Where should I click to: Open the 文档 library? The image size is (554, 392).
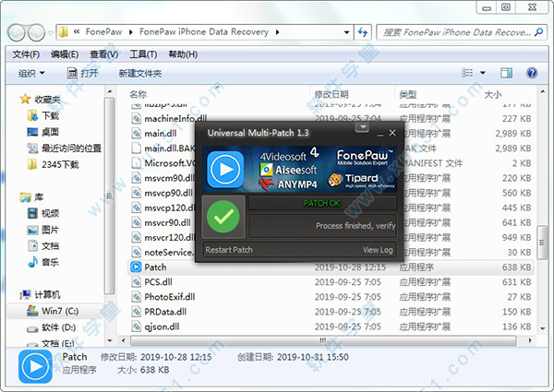point(43,245)
